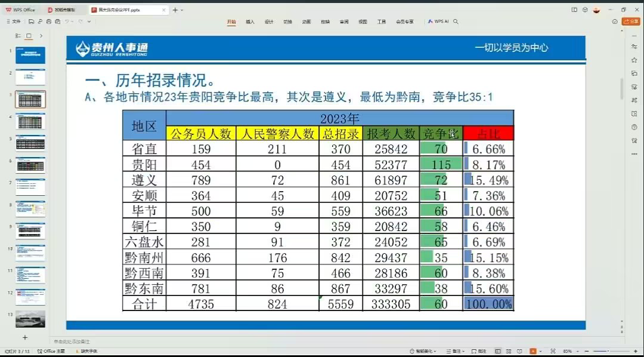Toggle normal view in status bar
Image resolution: width=644 pixels, height=357 pixels.
[499, 351]
